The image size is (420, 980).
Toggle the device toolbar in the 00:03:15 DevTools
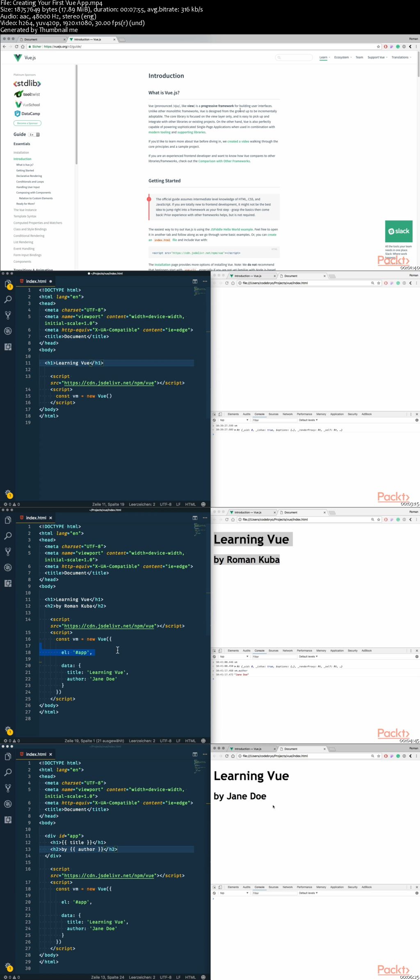220,414
